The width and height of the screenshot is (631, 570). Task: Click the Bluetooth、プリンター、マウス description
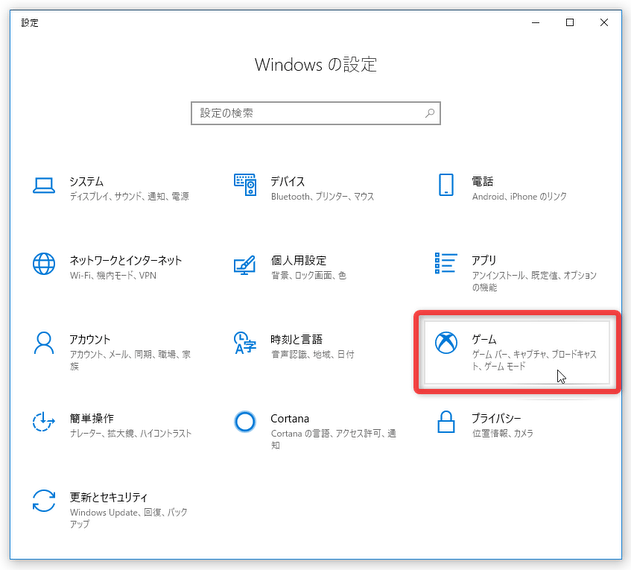tap(322, 196)
